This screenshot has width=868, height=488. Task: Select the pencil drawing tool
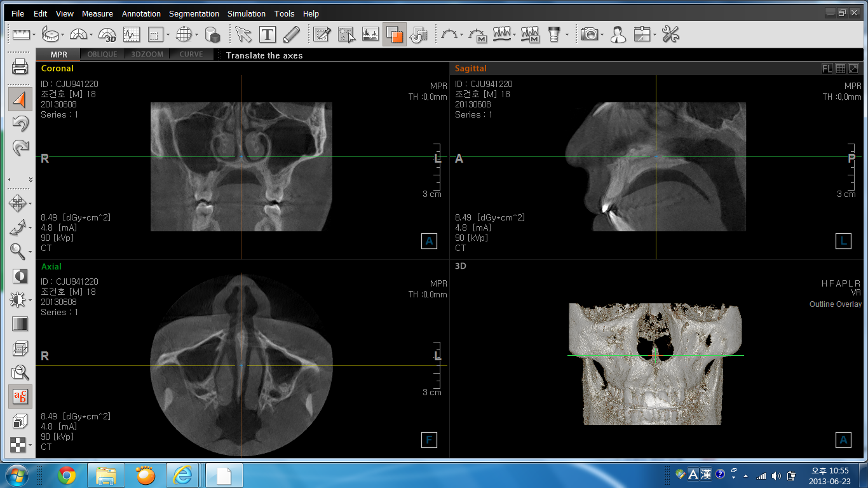click(291, 34)
